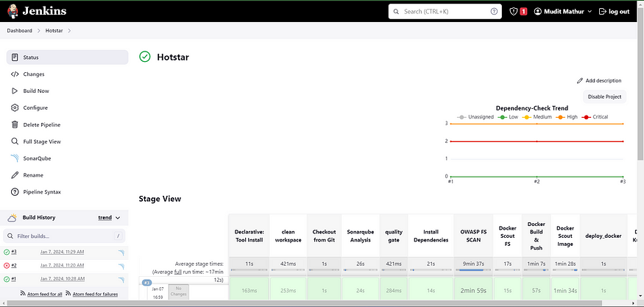Screen dimensions: 644x307
Task: Click the red Critical trend line in chart
Action: click(x=537, y=141)
